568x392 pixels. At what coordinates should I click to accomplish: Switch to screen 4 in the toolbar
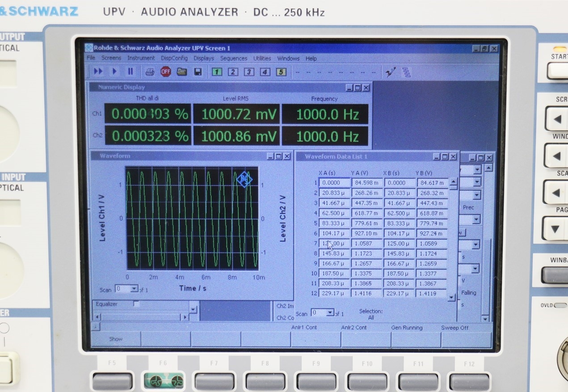coord(265,72)
